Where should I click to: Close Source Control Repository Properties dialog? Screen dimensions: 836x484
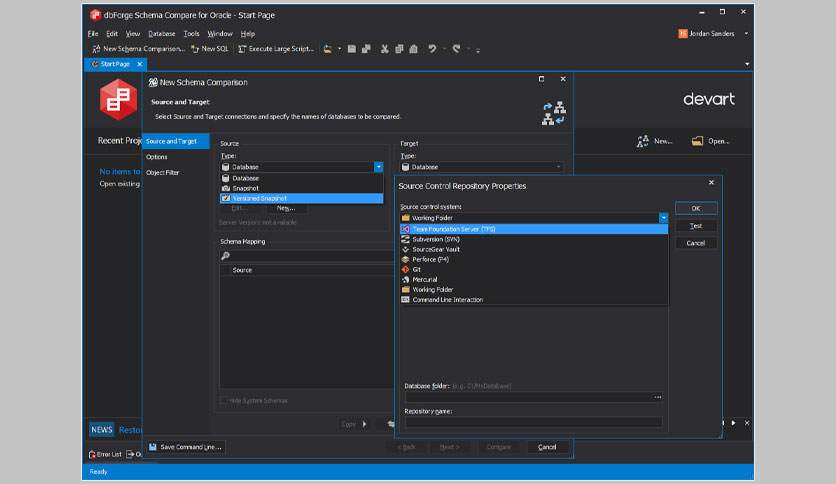(711, 182)
